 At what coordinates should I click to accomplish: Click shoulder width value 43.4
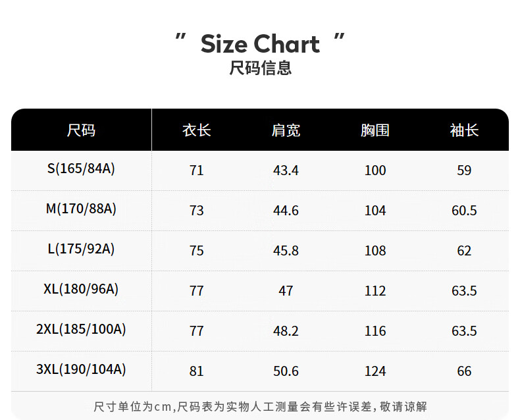[x=286, y=171]
